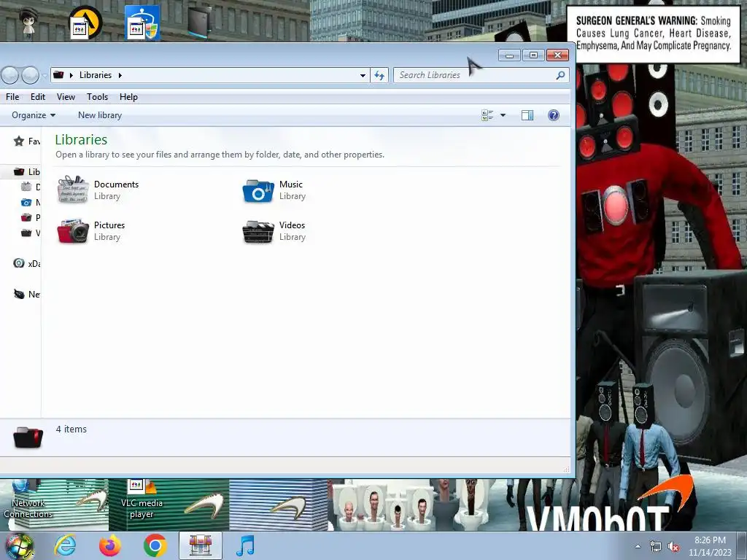Open the music note taskbar app
The image size is (747, 560).
point(245,545)
